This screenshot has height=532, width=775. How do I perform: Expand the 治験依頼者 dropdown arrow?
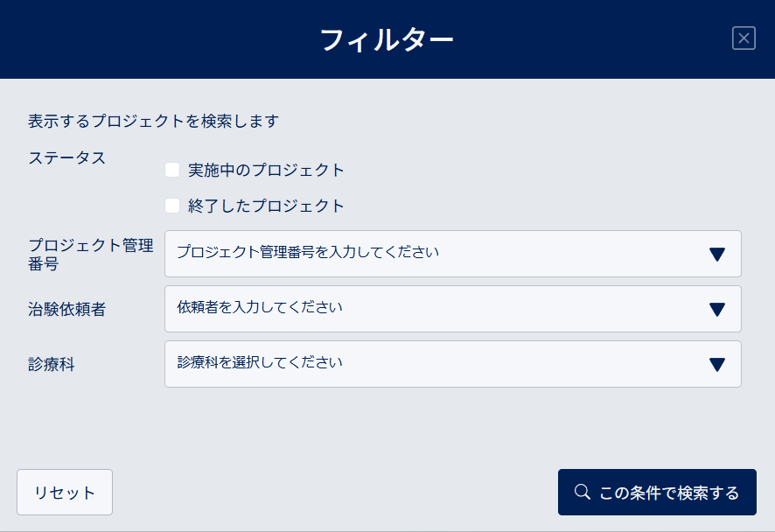click(716, 310)
